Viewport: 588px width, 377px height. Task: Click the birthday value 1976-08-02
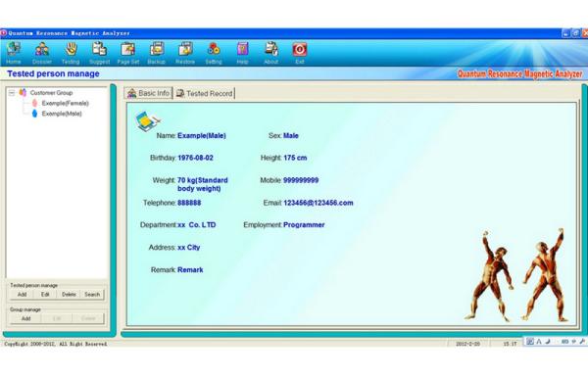[195, 158]
